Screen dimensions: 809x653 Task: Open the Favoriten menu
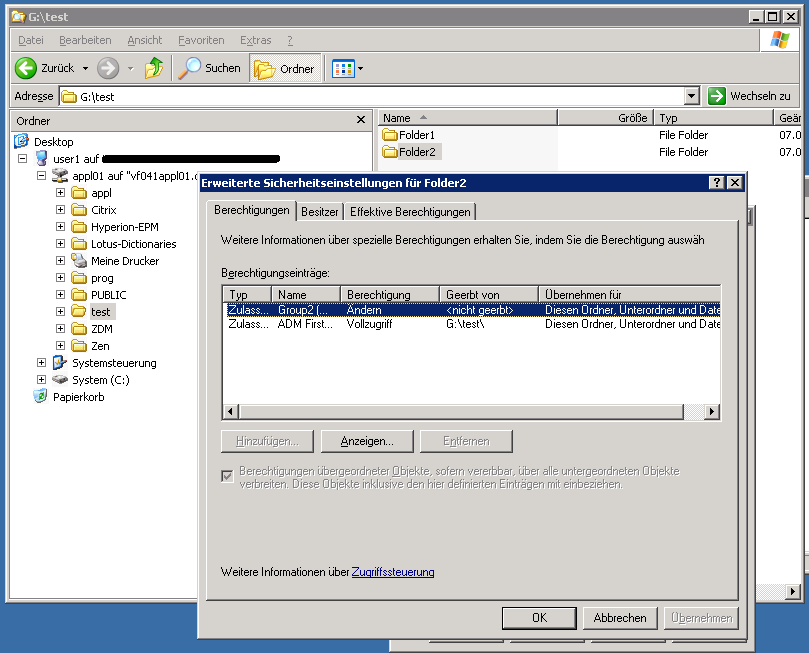pyautogui.click(x=201, y=40)
